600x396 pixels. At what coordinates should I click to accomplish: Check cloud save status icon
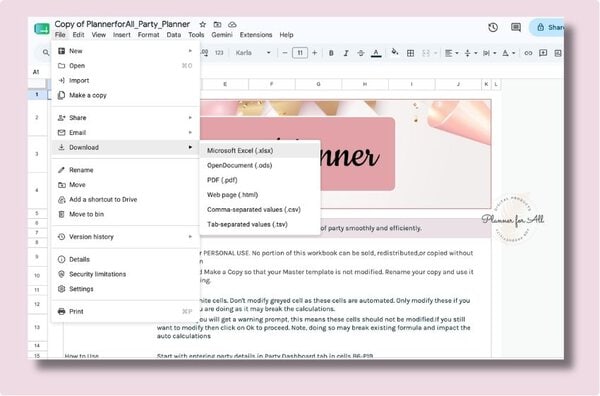232,24
